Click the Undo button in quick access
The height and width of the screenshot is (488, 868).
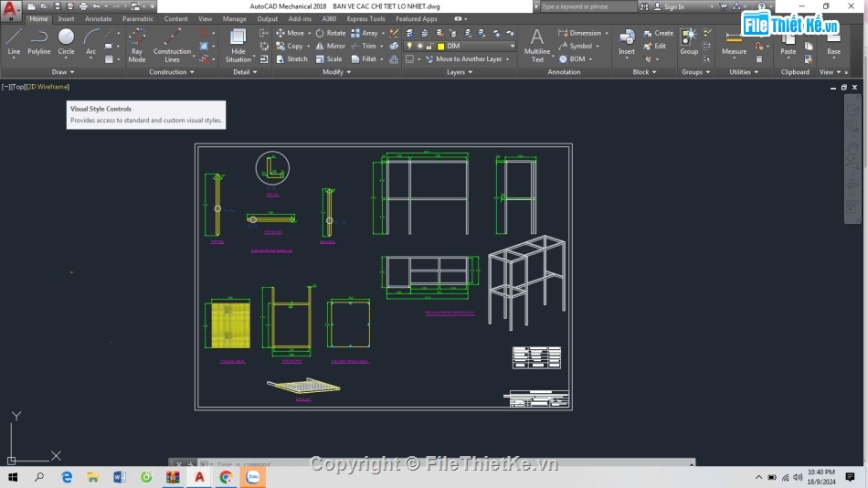pyautogui.click(x=96, y=6)
